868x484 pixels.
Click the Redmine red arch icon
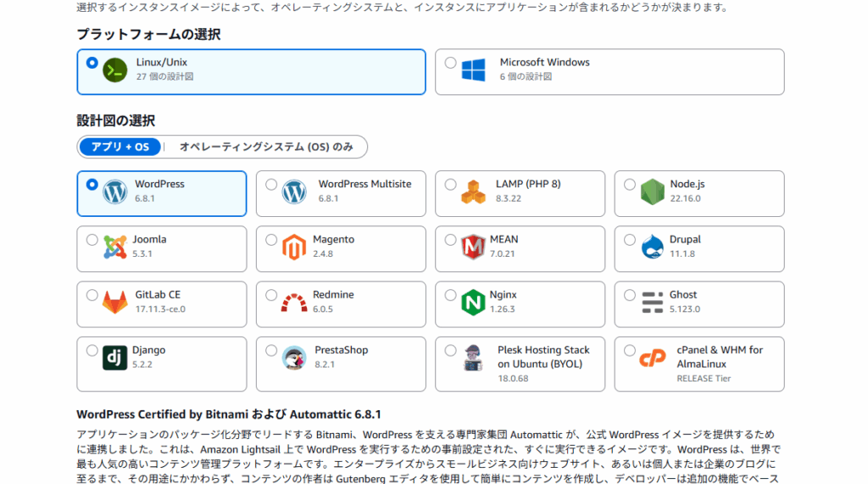pyautogui.click(x=294, y=303)
